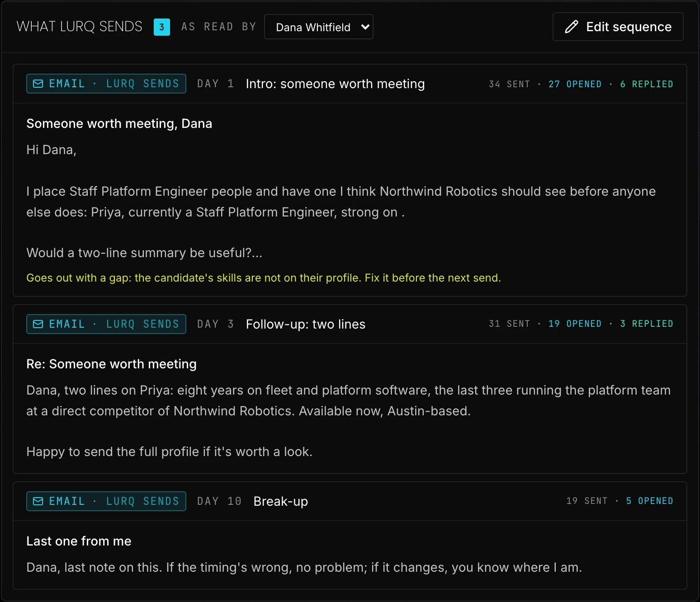
Task: Click the '5 OPENED' stat
Action: pyautogui.click(x=649, y=501)
